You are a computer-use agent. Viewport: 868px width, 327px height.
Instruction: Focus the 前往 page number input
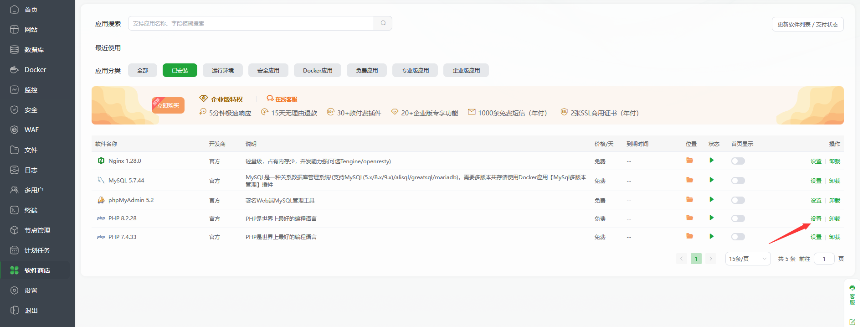(x=824, y=259)
